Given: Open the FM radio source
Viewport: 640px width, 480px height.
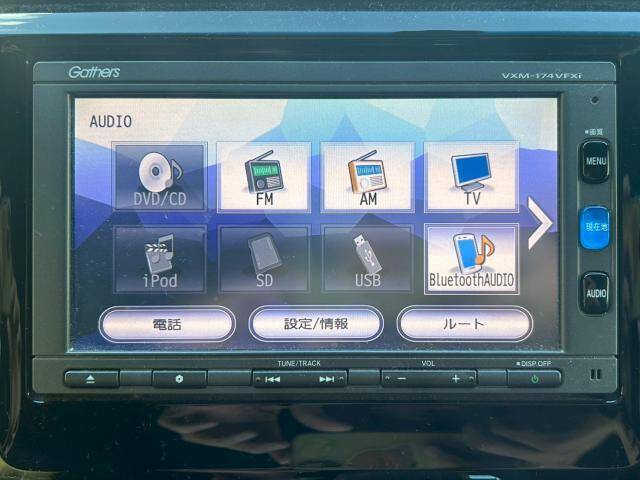Looking at the screenshot, I should click(x=264, y=176).
